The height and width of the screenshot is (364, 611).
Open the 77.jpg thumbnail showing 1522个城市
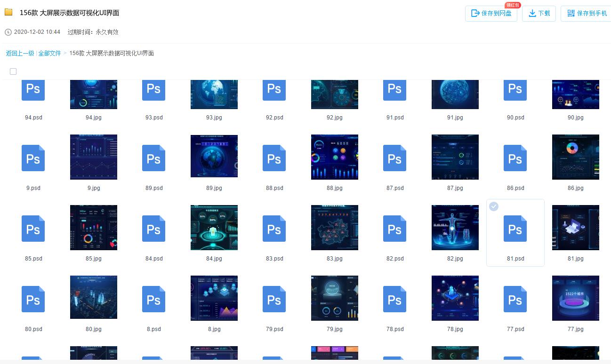(576, 298)
